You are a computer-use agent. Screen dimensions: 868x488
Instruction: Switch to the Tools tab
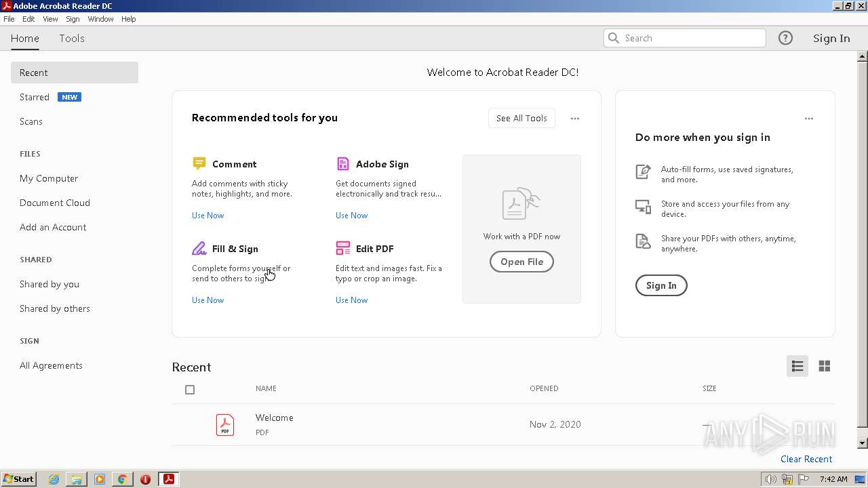[x=72, y=39]
